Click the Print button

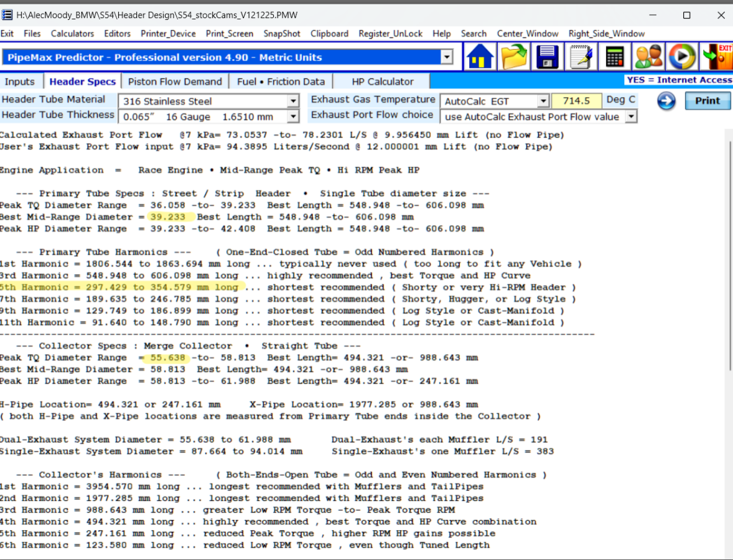point(707,101)
